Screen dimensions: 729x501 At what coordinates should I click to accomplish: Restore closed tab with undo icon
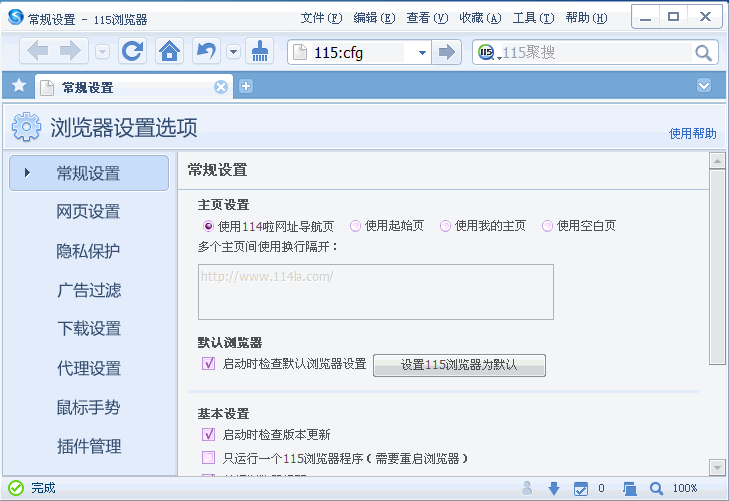tap(206, 51)
